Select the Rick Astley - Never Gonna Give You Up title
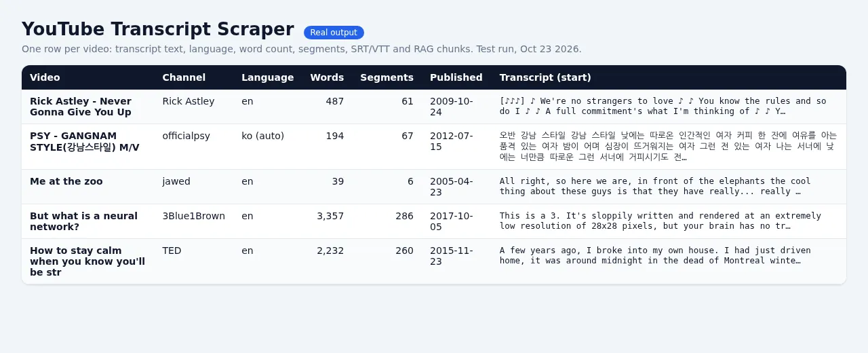The image size is (868, 353). point(81,107)
